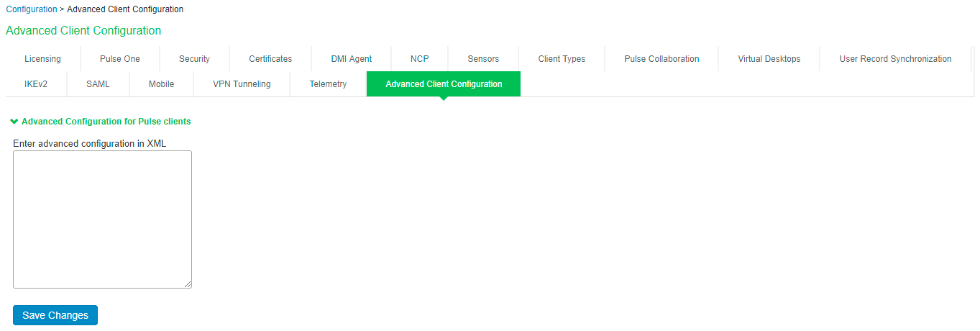The height and width of the screenshot is (331, 980).
Task: Open the Mobile tab
Action: click(161, 84)
